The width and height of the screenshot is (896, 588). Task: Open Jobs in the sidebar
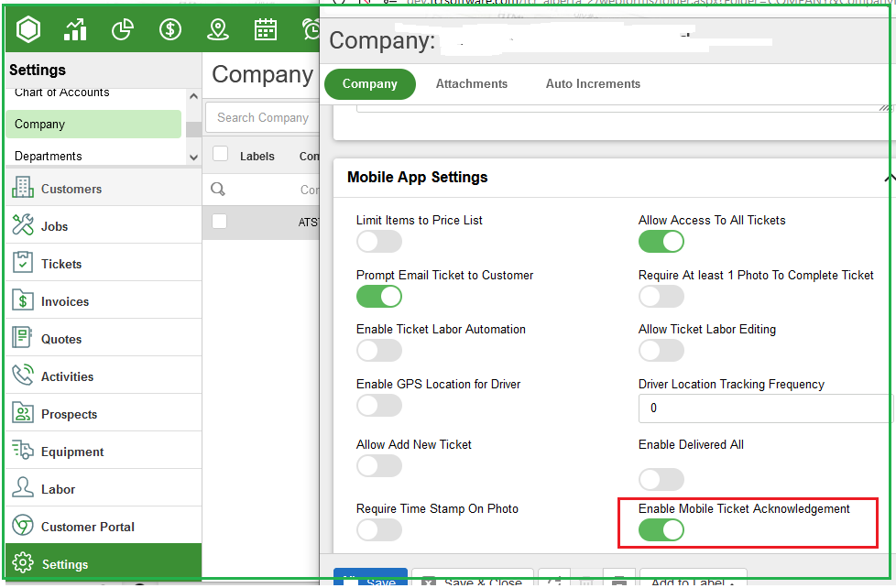pos(104,225)
